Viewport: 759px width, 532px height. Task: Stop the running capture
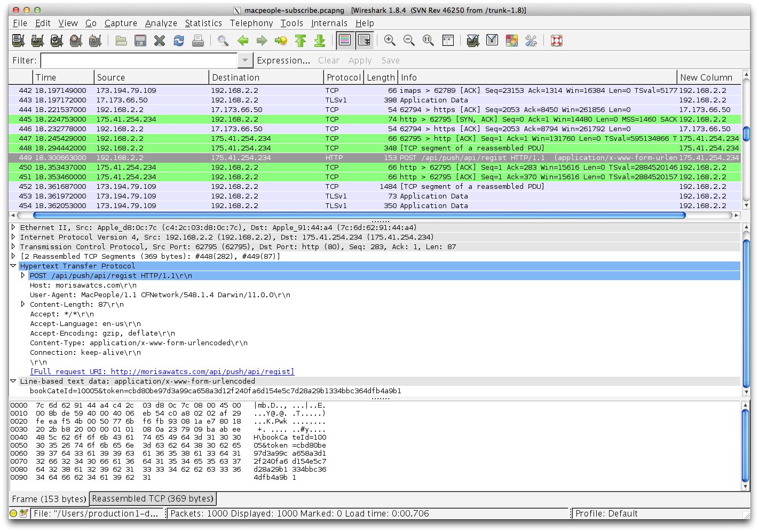click(76, 41)
